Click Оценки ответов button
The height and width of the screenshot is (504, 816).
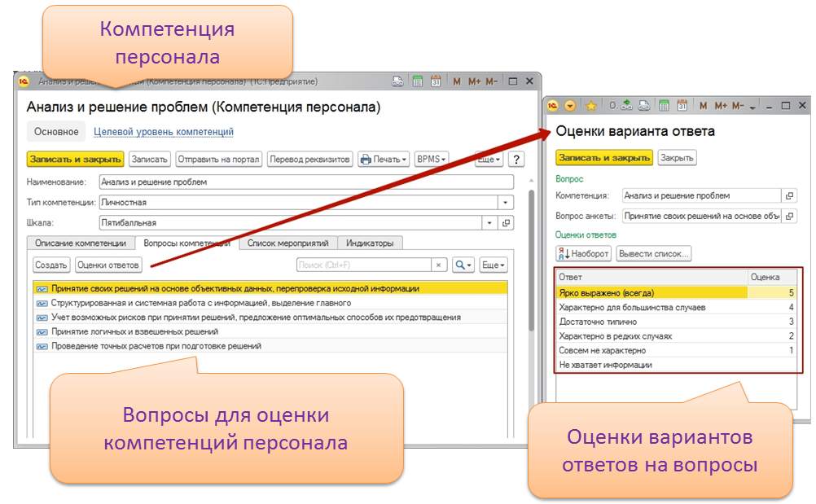pos(108,265)
